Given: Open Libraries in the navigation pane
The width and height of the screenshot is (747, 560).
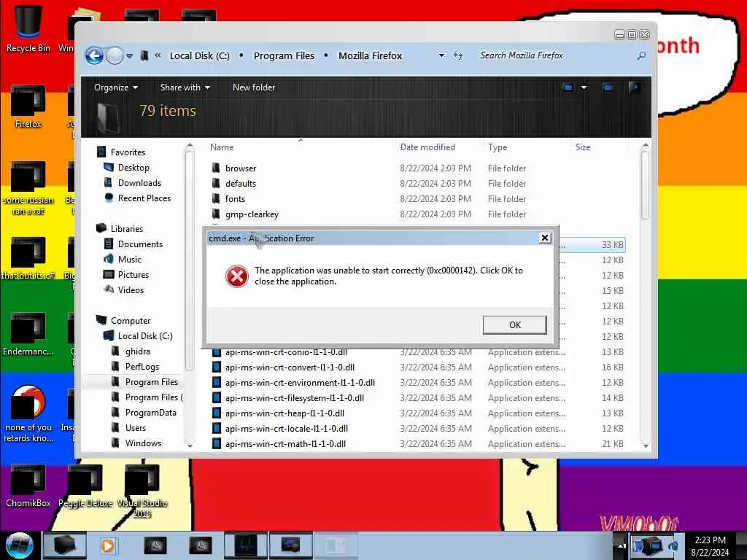Looking at the screenshot, I should (127, 228).
